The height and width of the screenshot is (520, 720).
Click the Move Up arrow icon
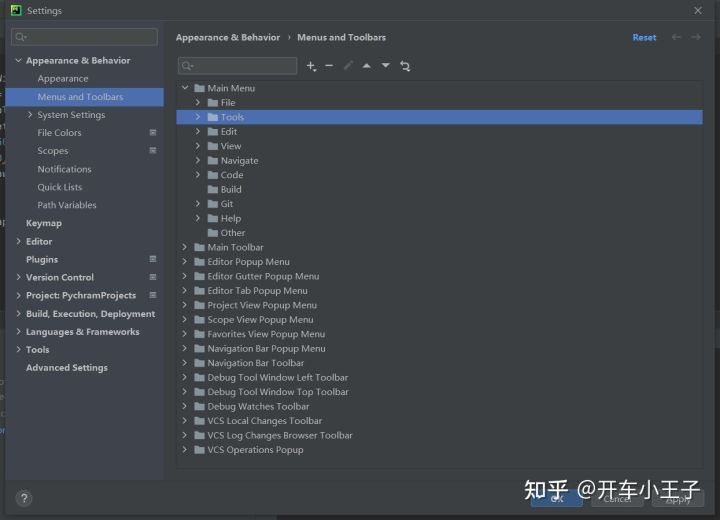pyautogui.click(x=366, y=66)
